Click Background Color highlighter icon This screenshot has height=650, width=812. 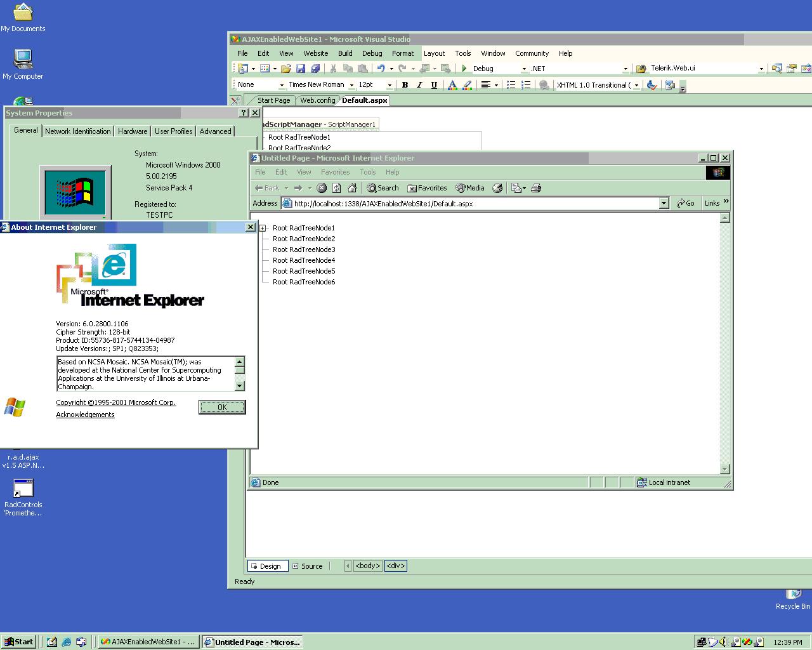point(468,85)
